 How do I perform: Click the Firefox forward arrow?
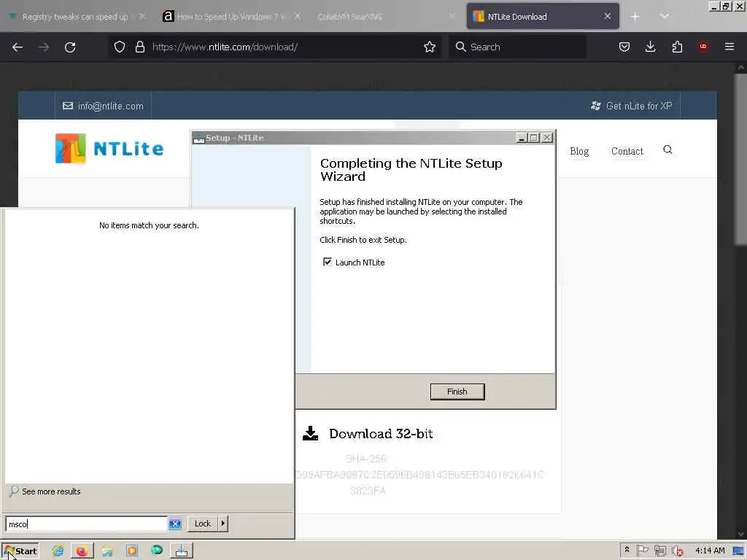pyautogui.click(x=44, y=47)
